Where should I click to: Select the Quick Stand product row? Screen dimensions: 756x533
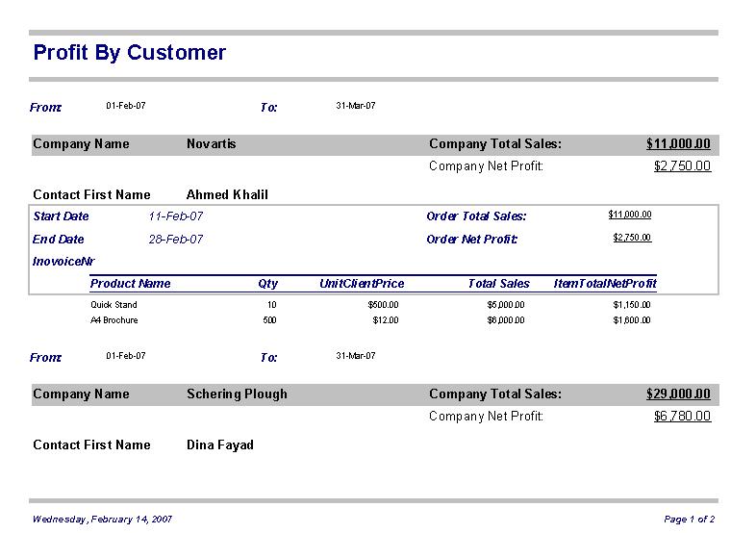pyautogui.click(x=113, y=305)
